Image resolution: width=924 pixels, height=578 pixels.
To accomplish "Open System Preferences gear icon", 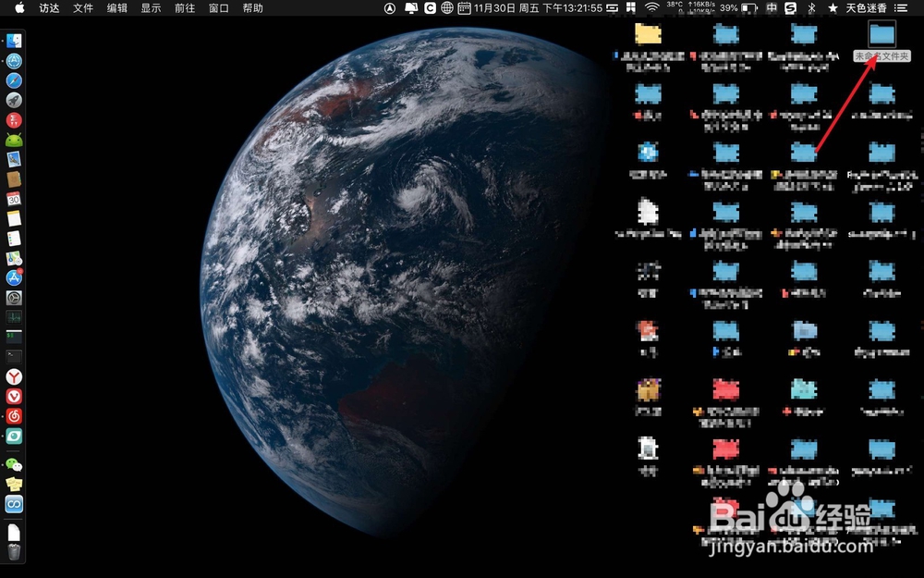I will click(14, 298).
